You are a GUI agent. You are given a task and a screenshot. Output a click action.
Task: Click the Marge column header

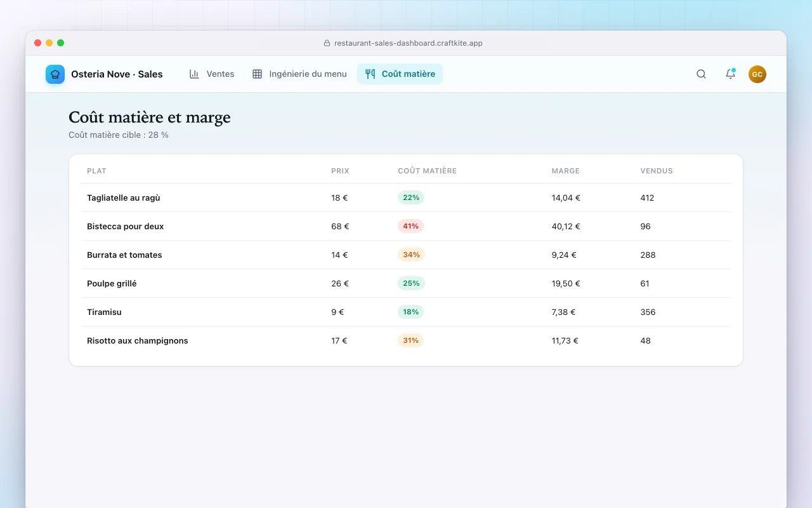coord(566,171)
